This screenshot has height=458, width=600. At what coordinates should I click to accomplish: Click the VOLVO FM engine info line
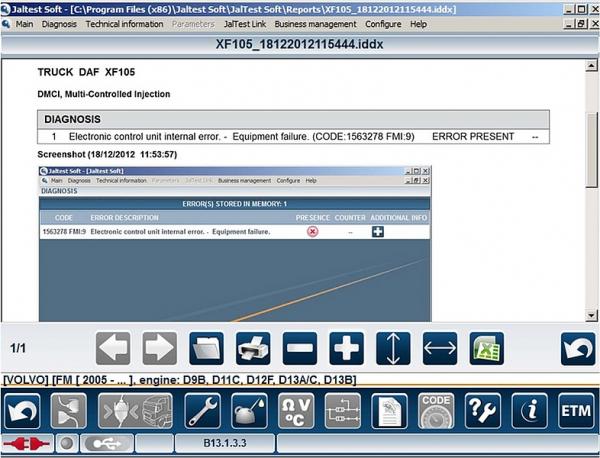coord(180,380)
